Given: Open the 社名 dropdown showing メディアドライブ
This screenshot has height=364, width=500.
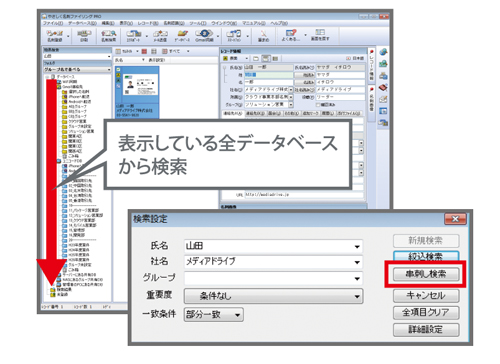Looking at the screenshot, I should pyautogui.click(x=357, y=262).
